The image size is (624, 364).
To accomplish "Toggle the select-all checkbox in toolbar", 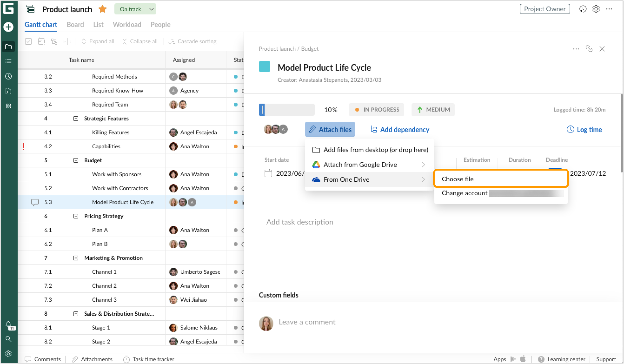I will pos(28,41).
